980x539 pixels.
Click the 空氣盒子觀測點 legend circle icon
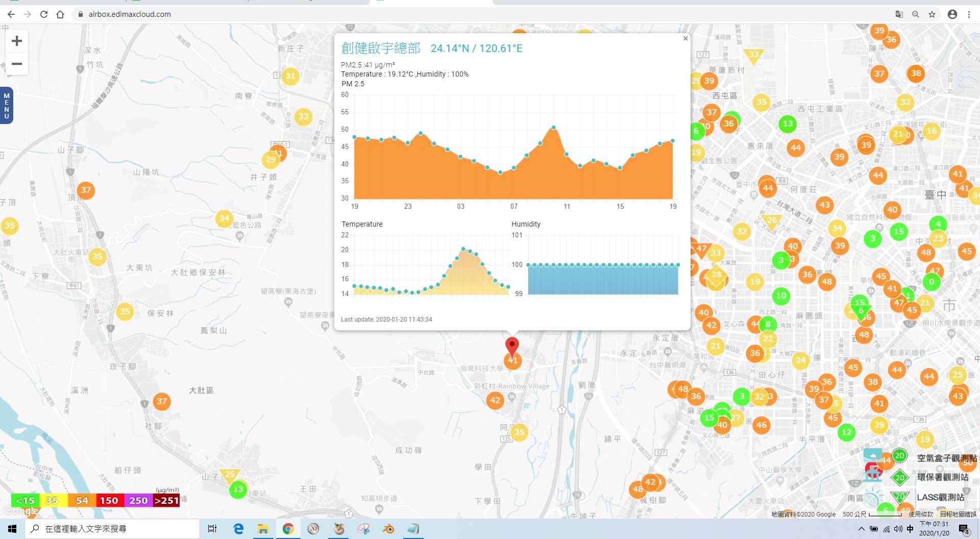click(x=899, y=455)
